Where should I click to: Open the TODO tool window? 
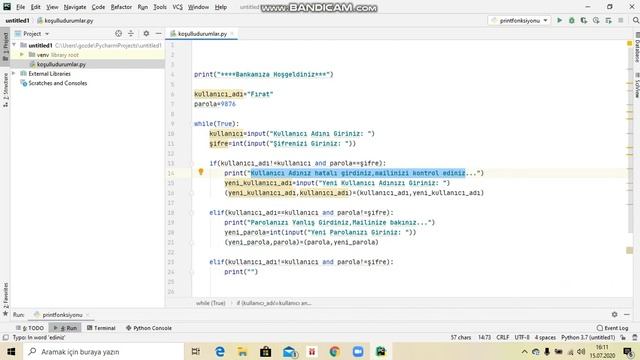[30, 328]
